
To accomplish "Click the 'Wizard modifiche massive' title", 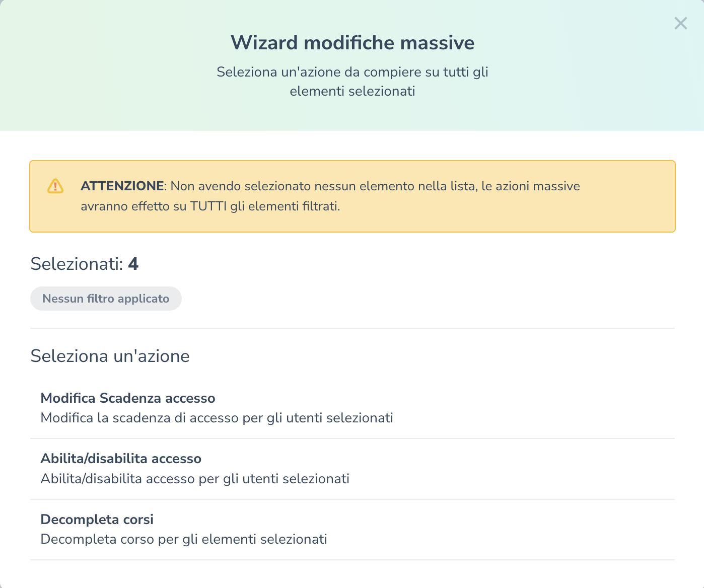I will coord(353,43).
